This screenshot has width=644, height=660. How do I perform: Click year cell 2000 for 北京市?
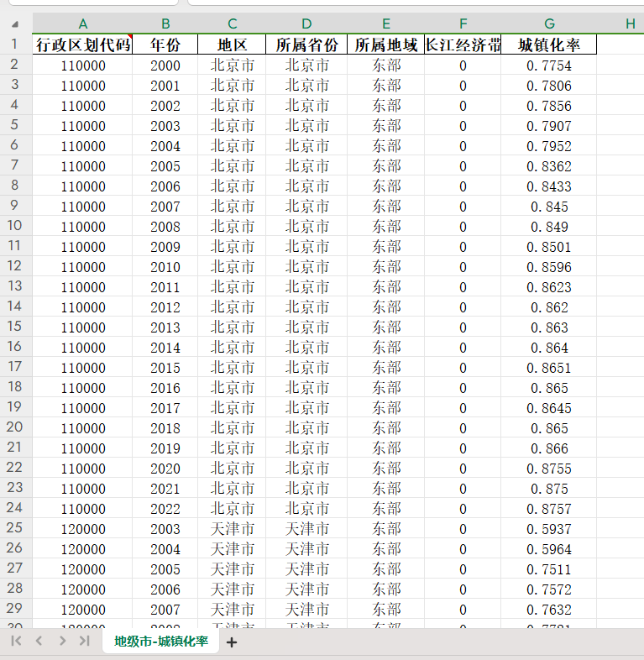pyautogui.click(x=165, y=65)
